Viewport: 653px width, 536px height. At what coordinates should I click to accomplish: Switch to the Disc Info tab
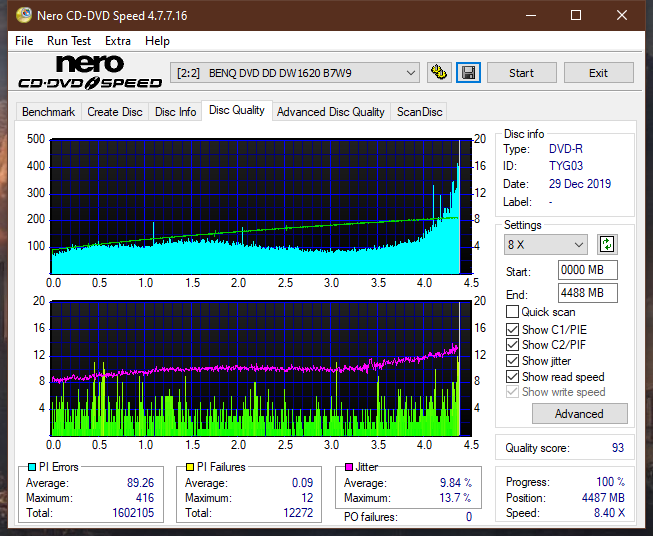(x=175, y=112)
